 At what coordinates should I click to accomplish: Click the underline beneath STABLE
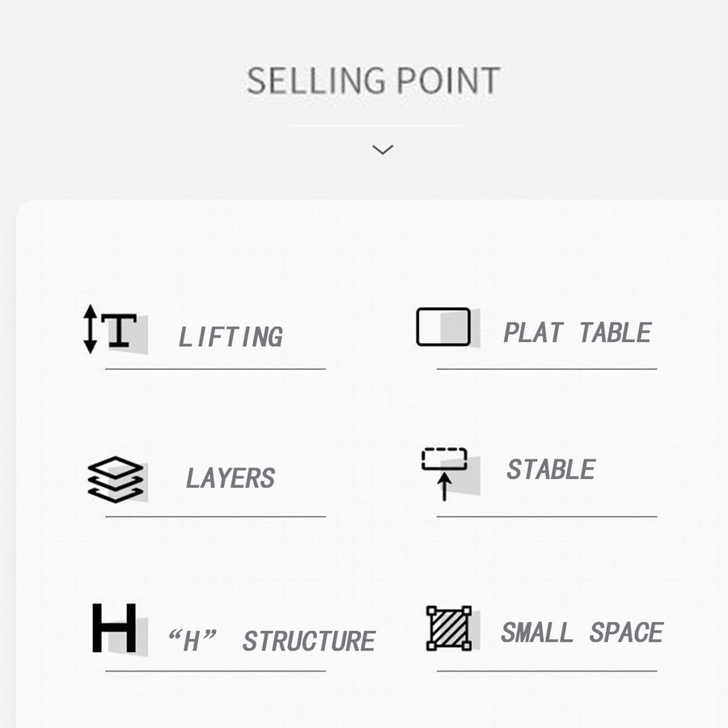[x=547, y=516]
